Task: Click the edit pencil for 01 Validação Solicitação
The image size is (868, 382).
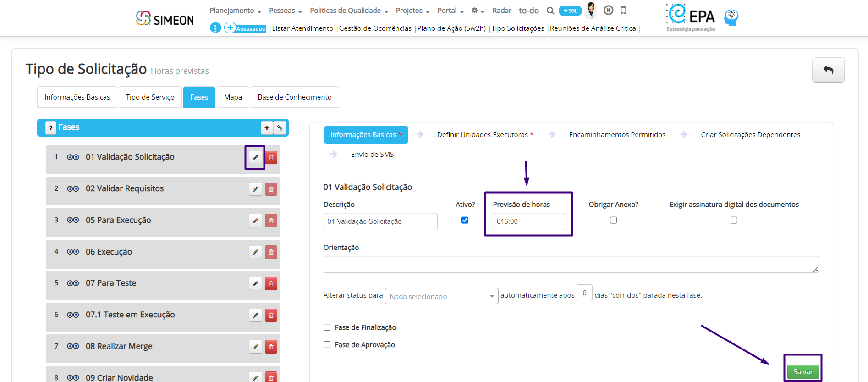Action: click(x=255, y=157)
